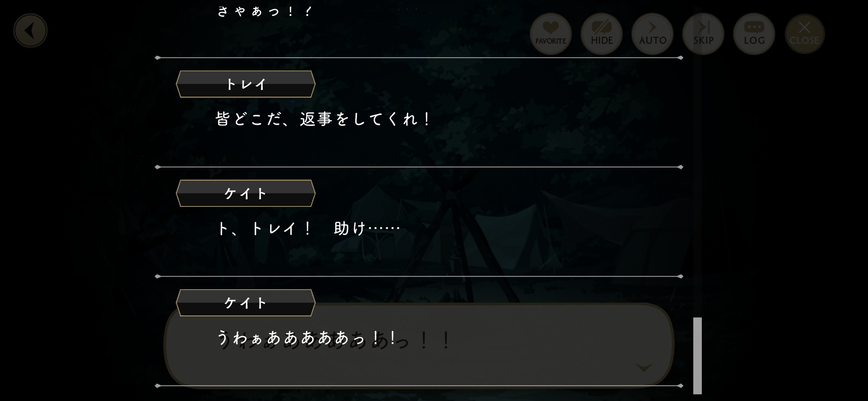
Task: Select the last ケイト name plate
Action: (x=246, y=303)
